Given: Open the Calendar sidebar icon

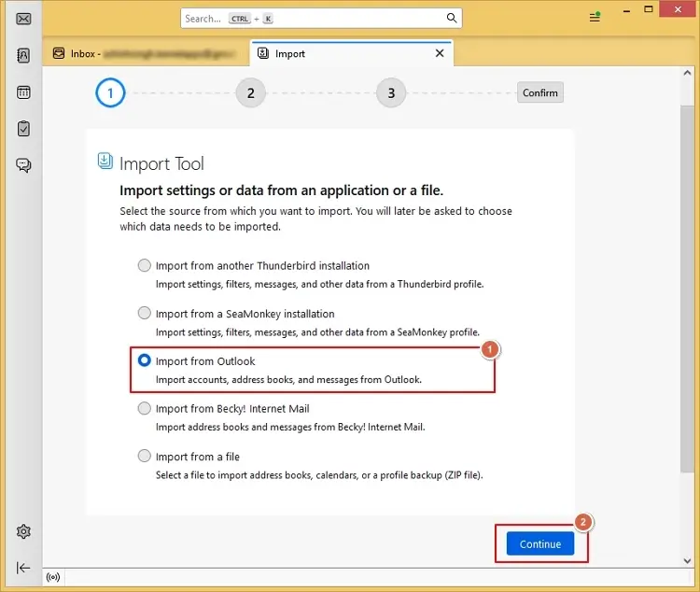Looking at the screenshot, I should pyautogui.click(x=23, y=92).
